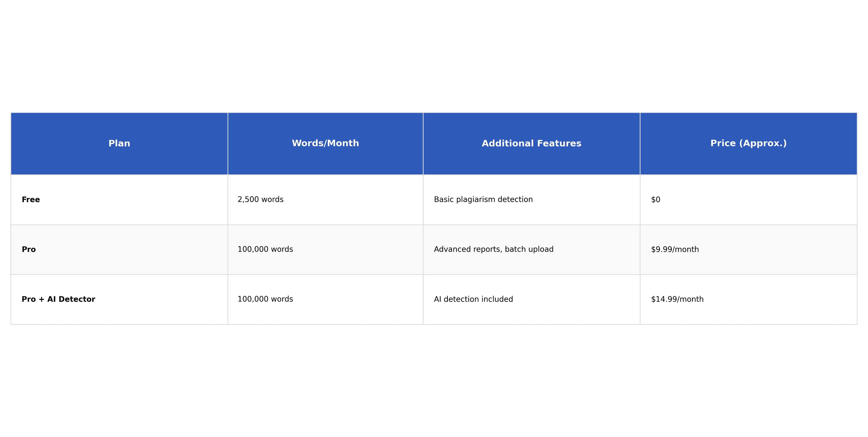Click the word plagiarism in Free row
The height and width of the screenshot is (437, 868).
pos(475,200)
